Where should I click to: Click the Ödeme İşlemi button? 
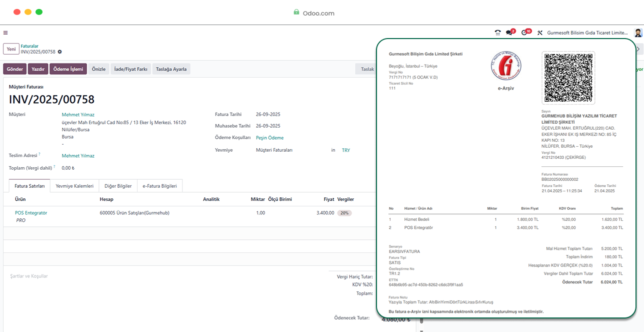pyautogui.click(x=68, y=69)
